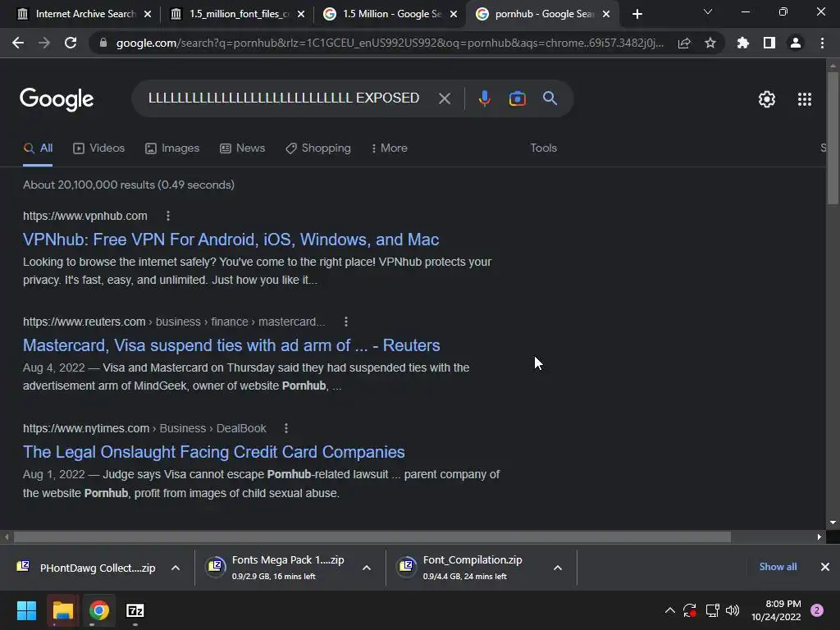
Task: Open options for the vpnhub.com result
Action: (x=168, y=216)
